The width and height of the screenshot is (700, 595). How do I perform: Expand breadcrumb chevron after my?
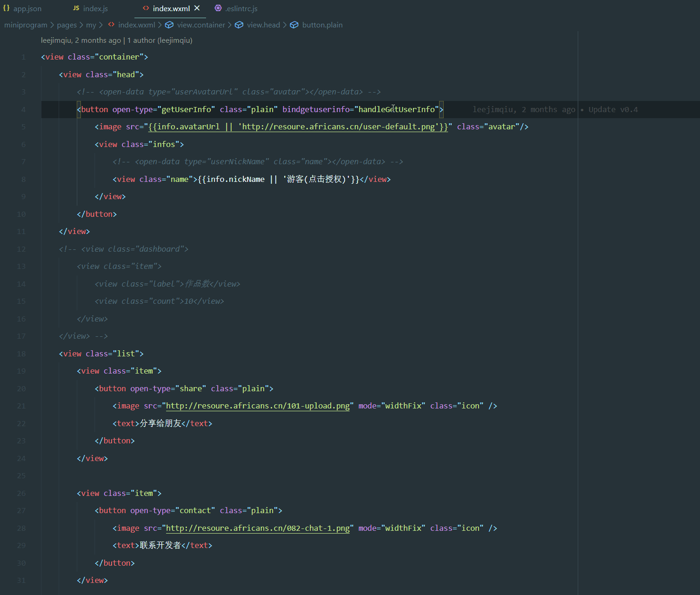(x=101, y=25)
